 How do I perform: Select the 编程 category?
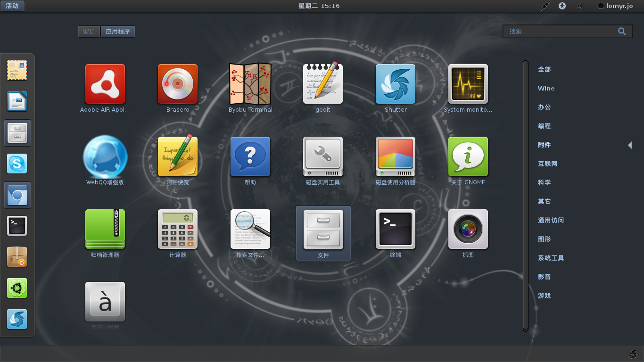point(545,126)
